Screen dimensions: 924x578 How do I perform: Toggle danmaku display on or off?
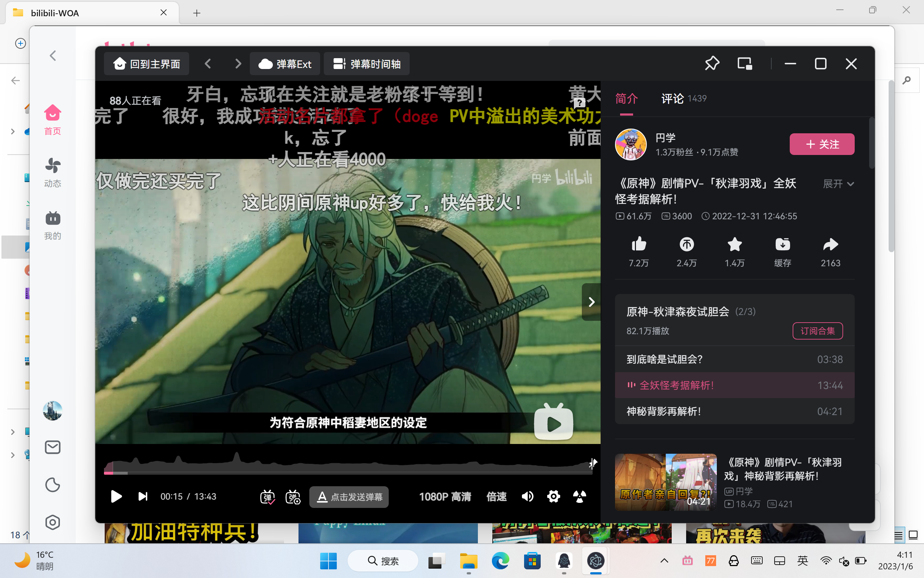tap(267, 497)
